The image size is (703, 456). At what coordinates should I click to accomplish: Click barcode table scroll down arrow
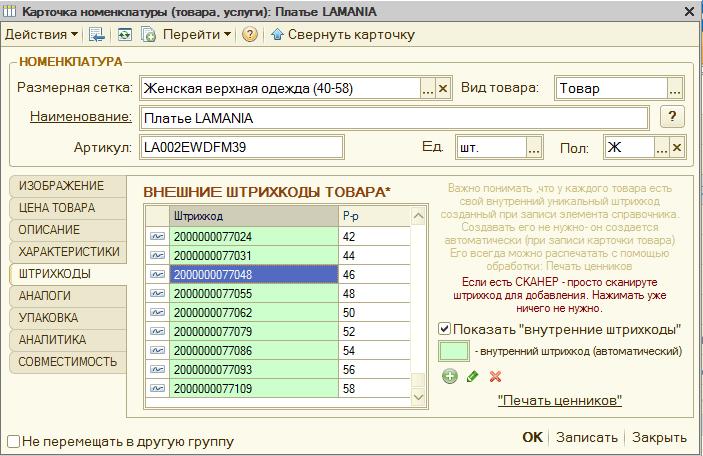[418, 397]
